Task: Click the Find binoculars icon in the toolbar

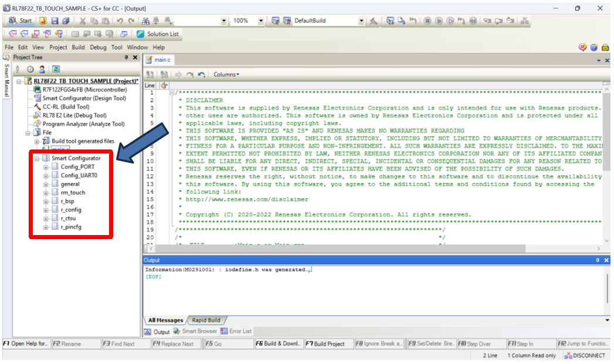Action: click(146, 21)
